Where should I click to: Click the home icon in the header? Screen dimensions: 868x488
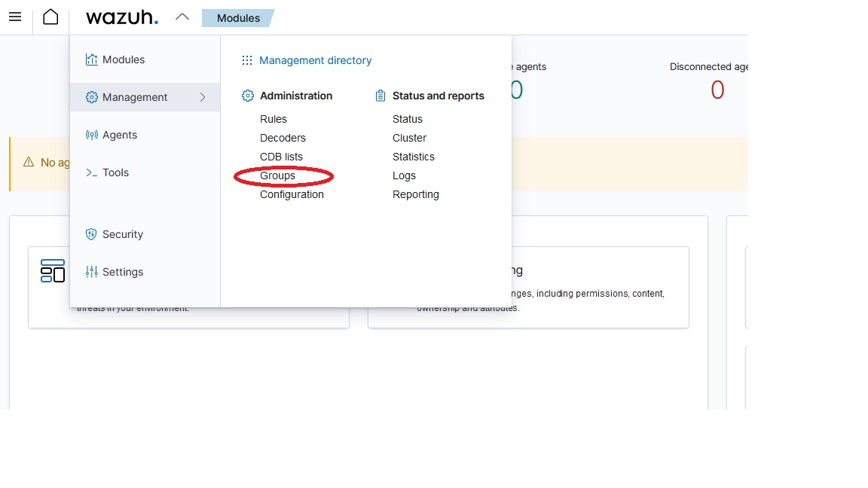tap(50, 17)
